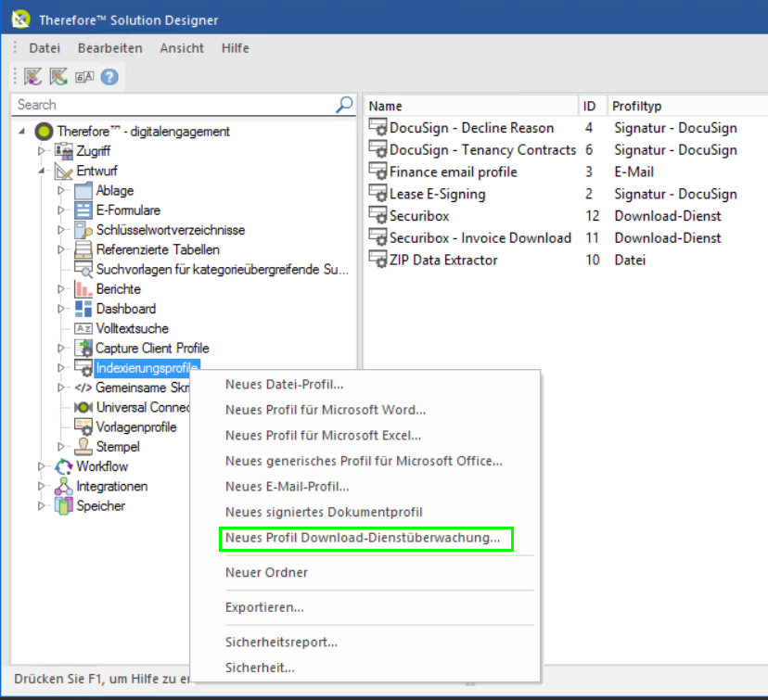This screenshot has width=768, height=700.
Task: Expand the Workflow node
Action: tap(42, 466)
